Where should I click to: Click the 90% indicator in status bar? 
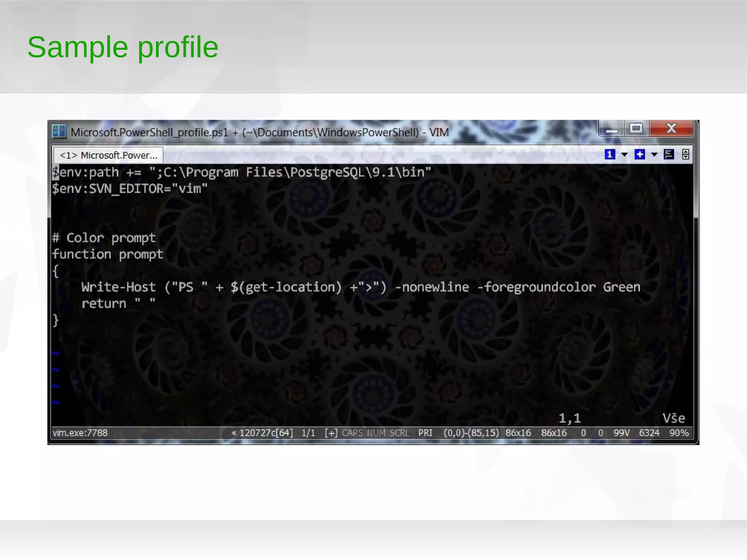[679, 433]
